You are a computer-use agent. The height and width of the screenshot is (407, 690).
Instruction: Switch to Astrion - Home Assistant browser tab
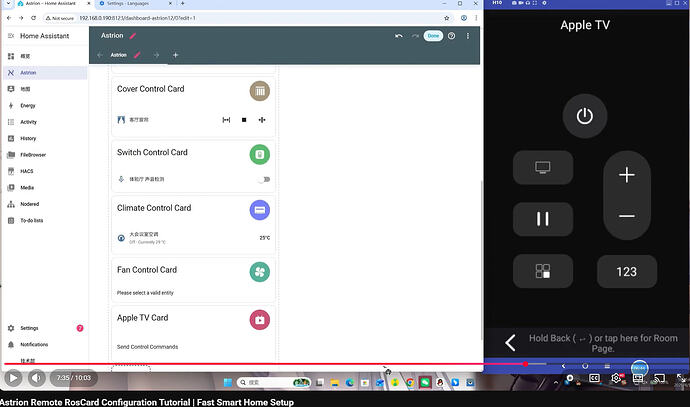pyautogui.click(x=53, y=4)
